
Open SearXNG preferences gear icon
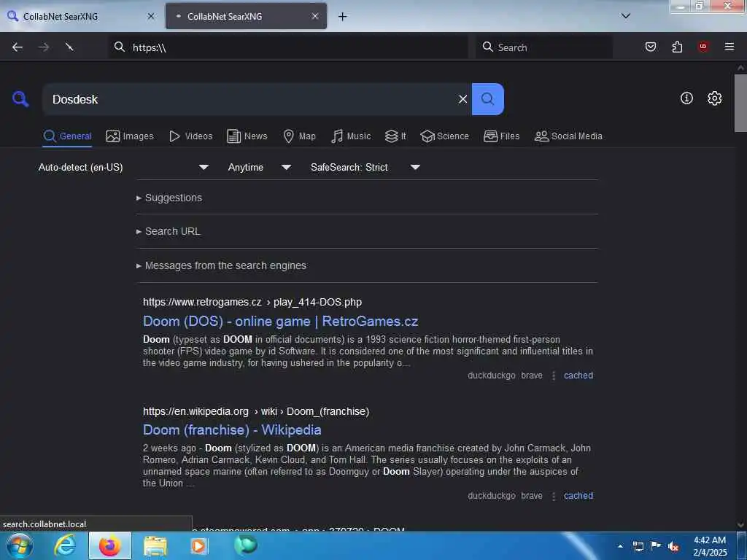(715, 98)
